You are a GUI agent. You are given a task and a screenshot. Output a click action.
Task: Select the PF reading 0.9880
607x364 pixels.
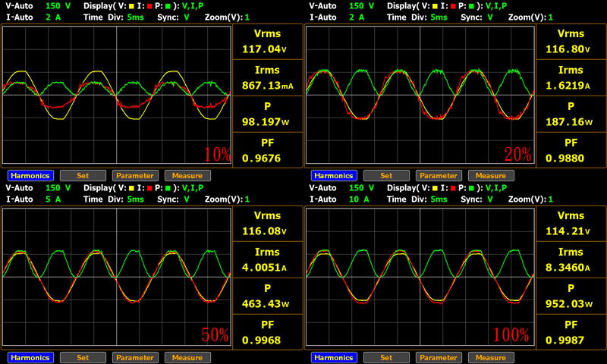pos(565,158)
